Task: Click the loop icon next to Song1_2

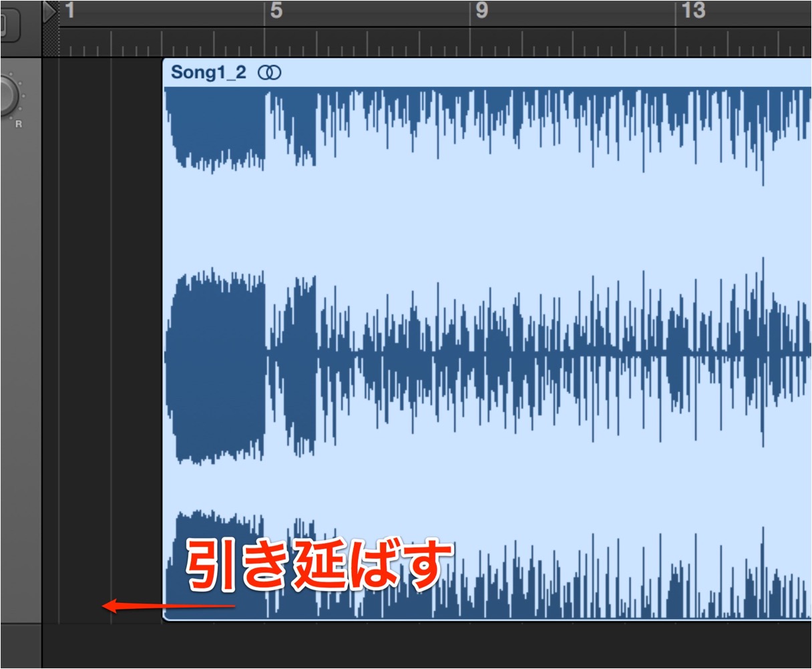Action: (270, 73)
